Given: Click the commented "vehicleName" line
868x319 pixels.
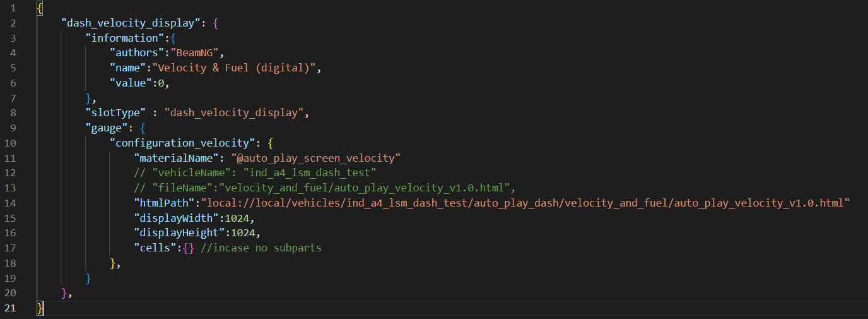Looking at the screenshot, I should (255, 173).
